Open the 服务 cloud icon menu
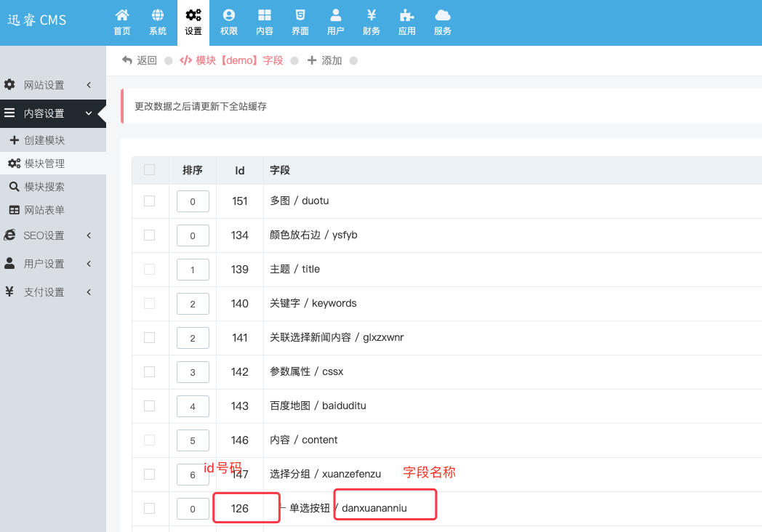Viewport: 762px width, 532px height. [443, 23]
